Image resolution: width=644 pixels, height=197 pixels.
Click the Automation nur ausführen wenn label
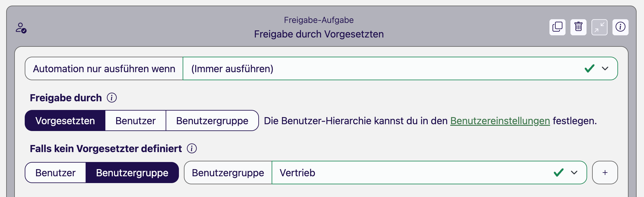tap(104, 69)
